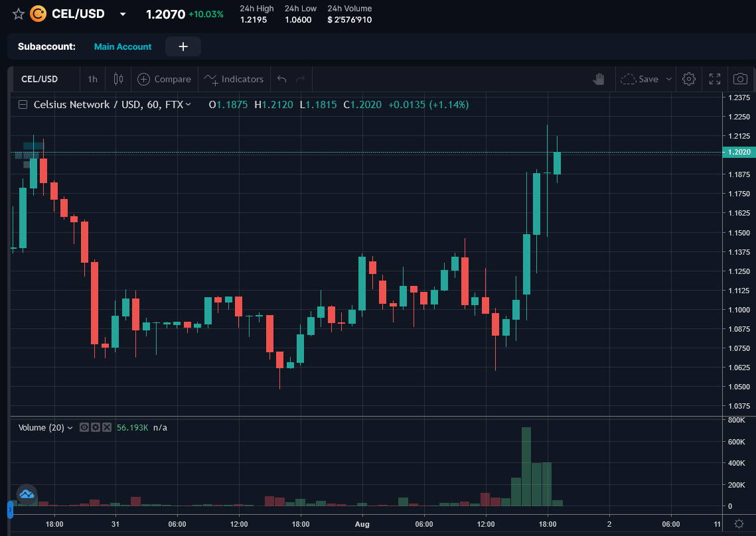
Task: Expand the Save layout dropdown arrow
Action: (669, 79)
